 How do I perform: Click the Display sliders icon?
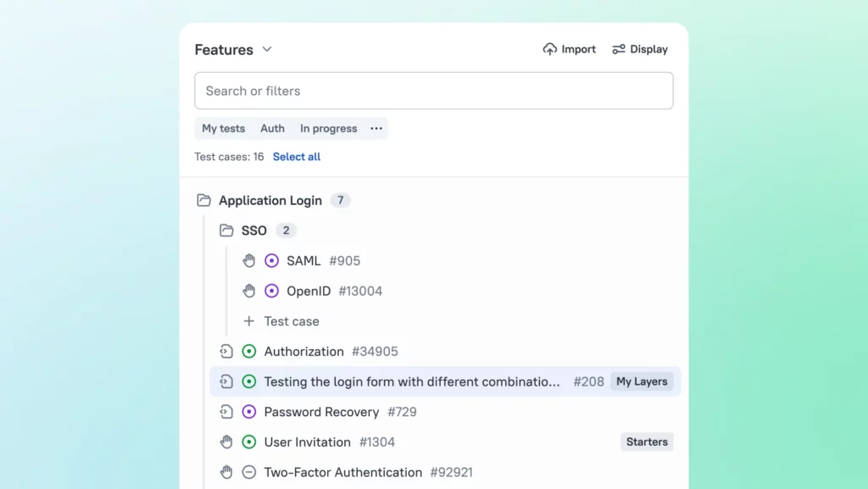618,49
